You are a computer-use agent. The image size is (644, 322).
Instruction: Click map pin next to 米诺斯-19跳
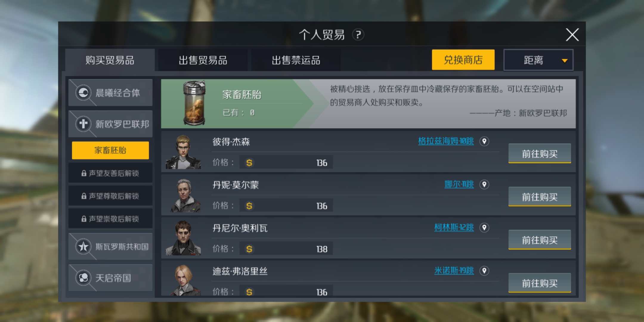pyautogui.click(x=484, y=271)
